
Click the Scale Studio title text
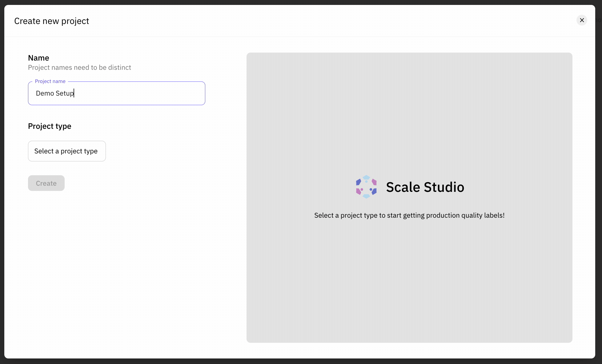point(425,187)
